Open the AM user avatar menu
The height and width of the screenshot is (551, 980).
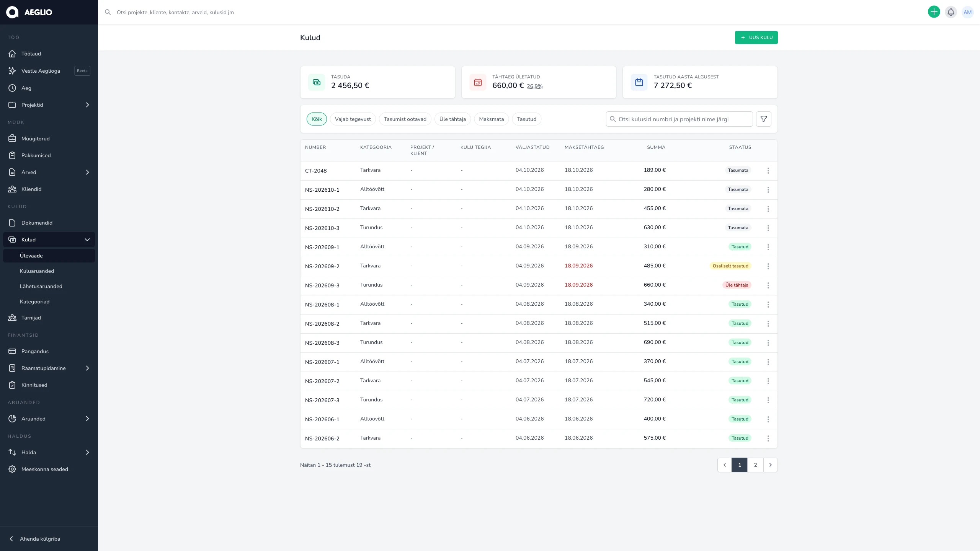[967, 12]
